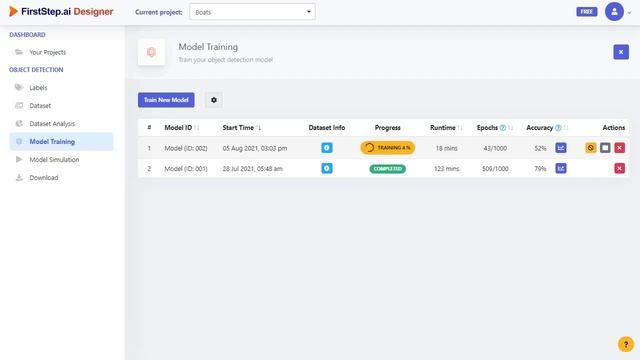640x360 pixels.
Task: Click the 43/1000 epochs value
Action: (495, 148)
